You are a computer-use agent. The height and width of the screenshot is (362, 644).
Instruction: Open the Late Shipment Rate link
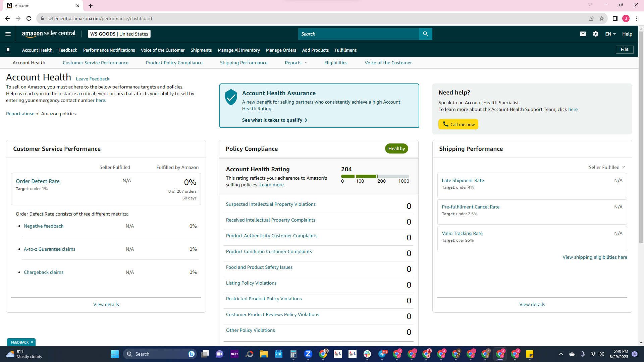click(x=463, y=180)
